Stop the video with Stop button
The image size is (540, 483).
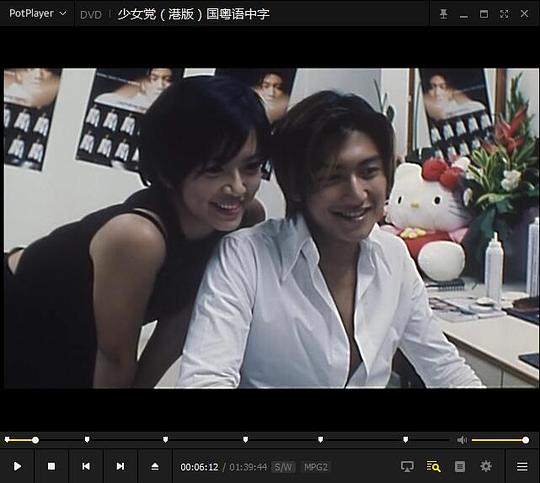(51, 466)
